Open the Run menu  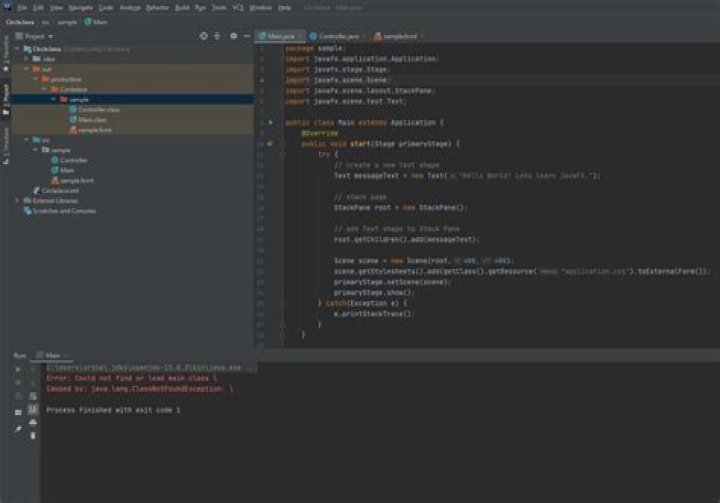tap(200, 8)
